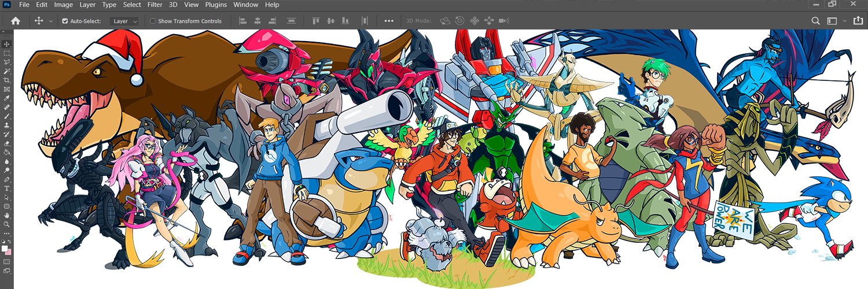This screenshot has width=868, height=289.
Task: Change the screen mode button
Action: [7, 271]
